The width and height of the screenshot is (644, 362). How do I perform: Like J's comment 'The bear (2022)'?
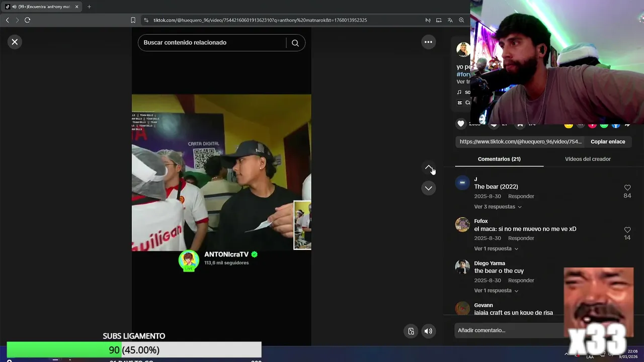click(x=627, y=188)
